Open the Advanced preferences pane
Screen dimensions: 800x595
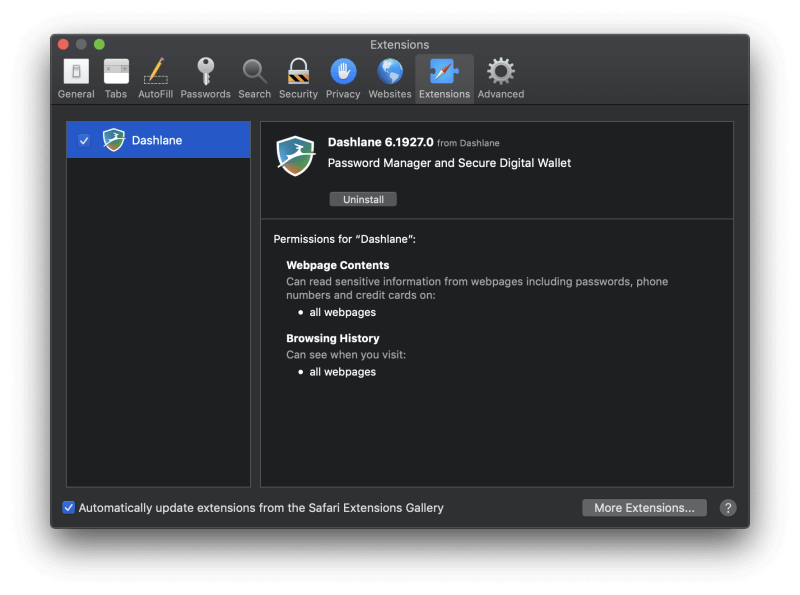point(501,79)
